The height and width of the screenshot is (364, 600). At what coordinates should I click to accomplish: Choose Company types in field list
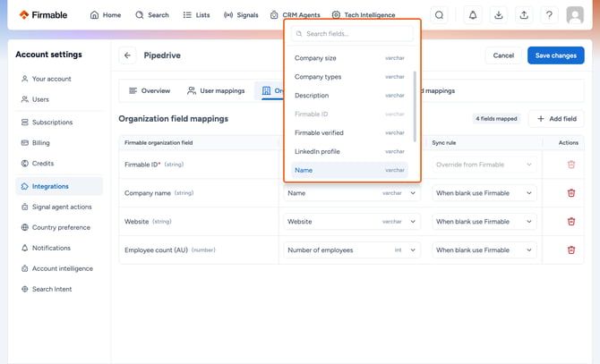[349, 77]
